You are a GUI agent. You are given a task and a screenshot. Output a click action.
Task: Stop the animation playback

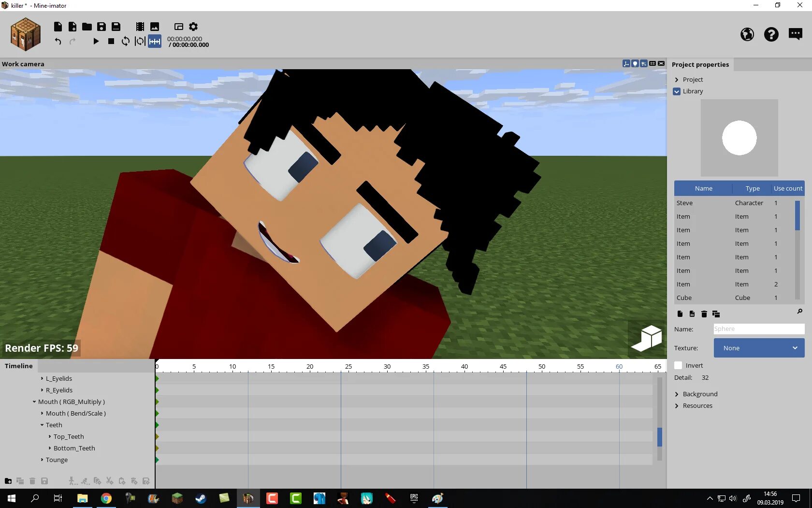111,41
